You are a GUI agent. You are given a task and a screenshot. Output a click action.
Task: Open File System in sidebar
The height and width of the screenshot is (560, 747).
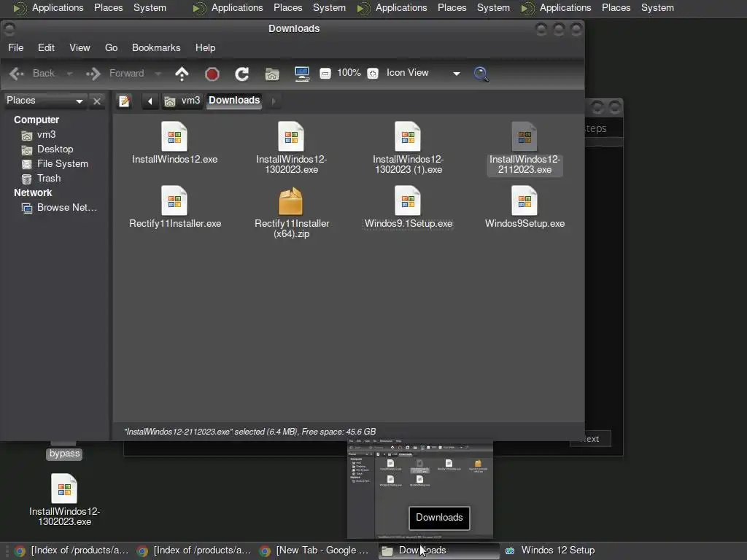pos(55,164)
